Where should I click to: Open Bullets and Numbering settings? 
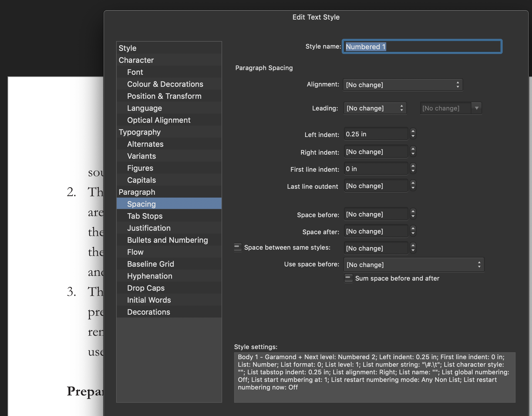point(167,240)
